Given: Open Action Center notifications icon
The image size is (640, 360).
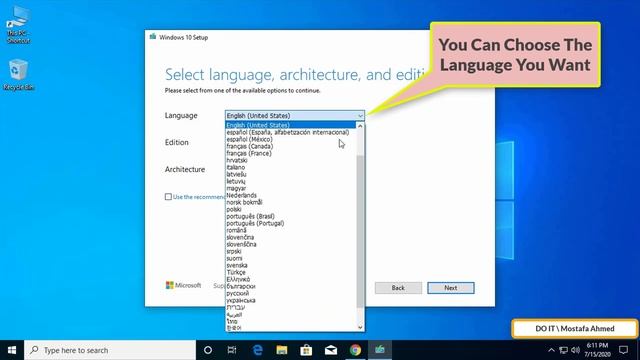Looking at the screenshot, I should pyautogui.click(x=623, y=350).
